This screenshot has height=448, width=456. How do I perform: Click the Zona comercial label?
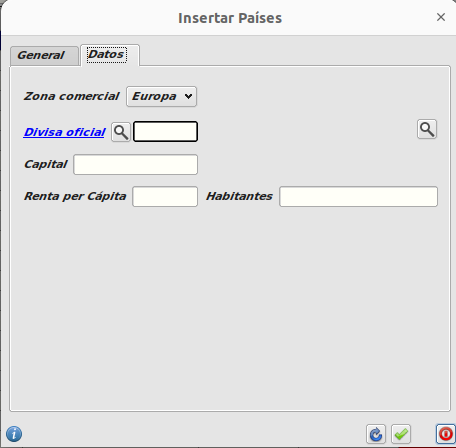[x=71, y=96]
